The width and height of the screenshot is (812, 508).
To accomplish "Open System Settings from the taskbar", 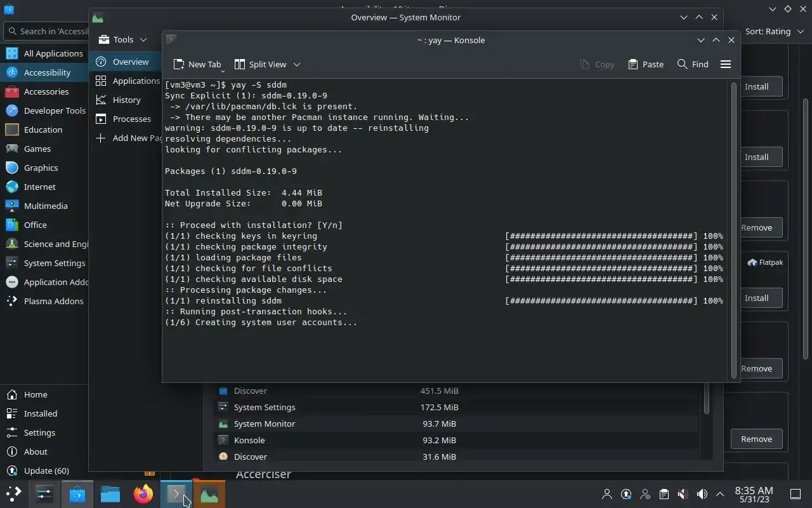I will [x=44, y=493].
